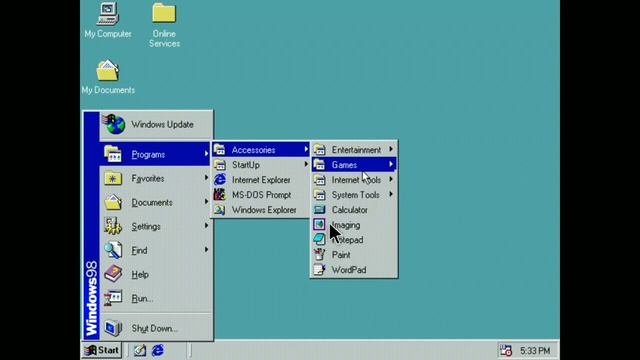Image resolution: width=640 pixels, height=360 pixels.
Task: Expand the Settings submenu arrow
Action: click(x=207, y=226)
